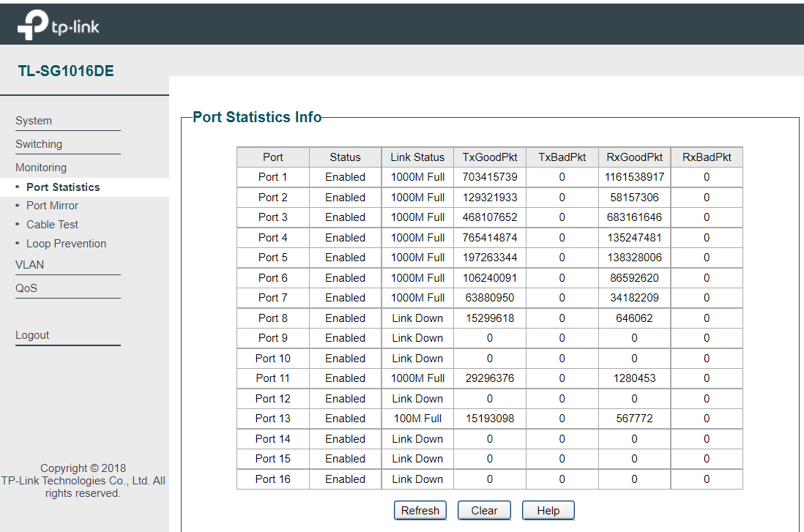Click the Link Down status of Port 8
The image size is (804, 532).
click(x=417, y=318)
